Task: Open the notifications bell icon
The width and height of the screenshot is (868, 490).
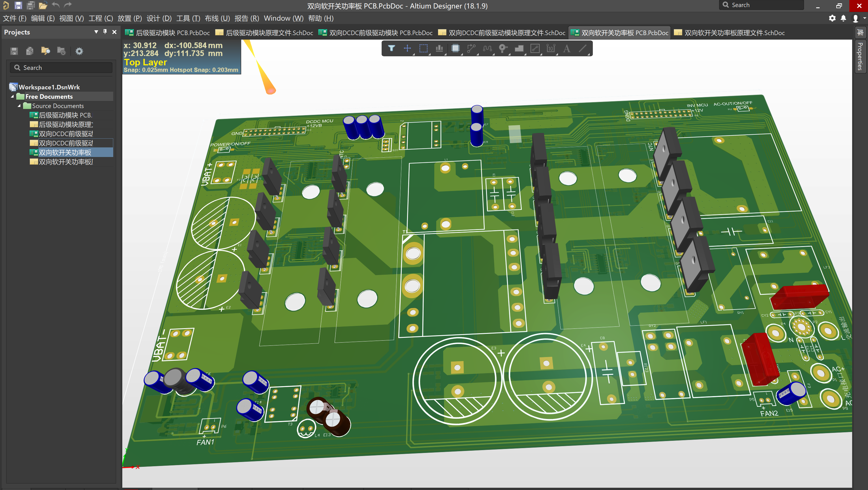Action: pos(843,18)
